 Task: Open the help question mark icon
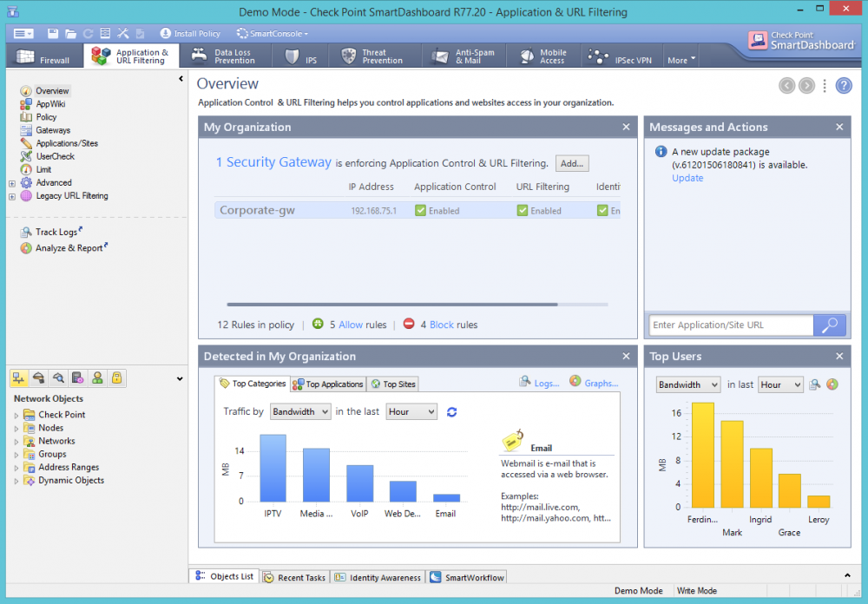[x=844, y=86]
